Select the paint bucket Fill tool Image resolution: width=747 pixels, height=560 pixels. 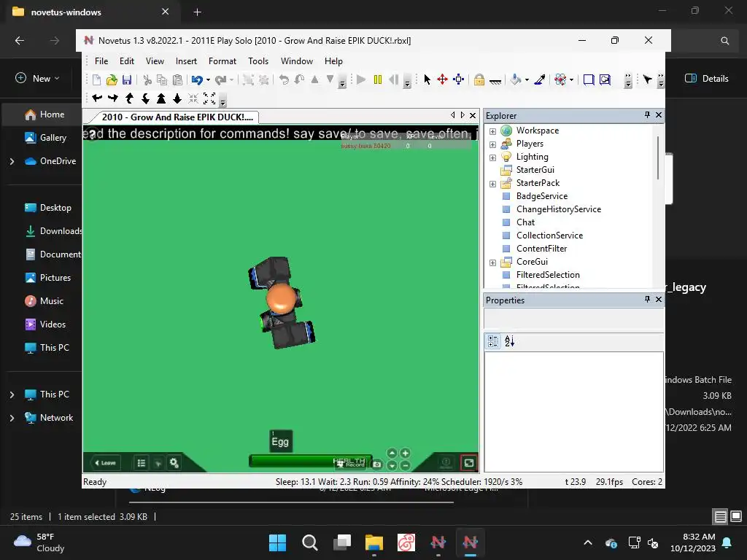pos(515,79)
